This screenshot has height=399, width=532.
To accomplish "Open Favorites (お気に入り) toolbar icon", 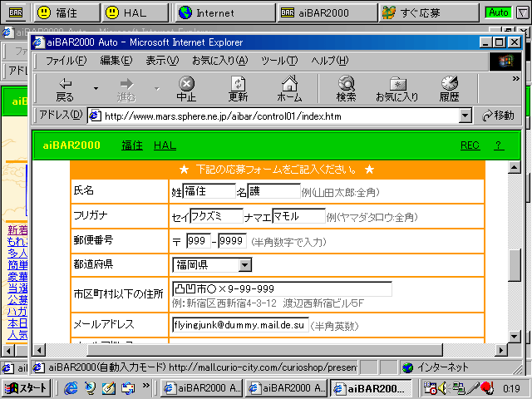I will pyautogui.click(x=397, y=89).
